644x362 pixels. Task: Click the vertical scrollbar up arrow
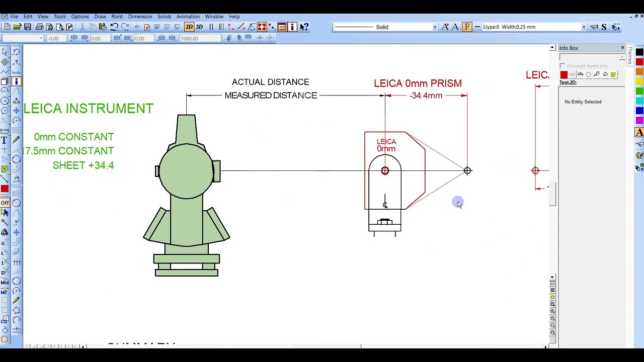(x=552, y=48)
